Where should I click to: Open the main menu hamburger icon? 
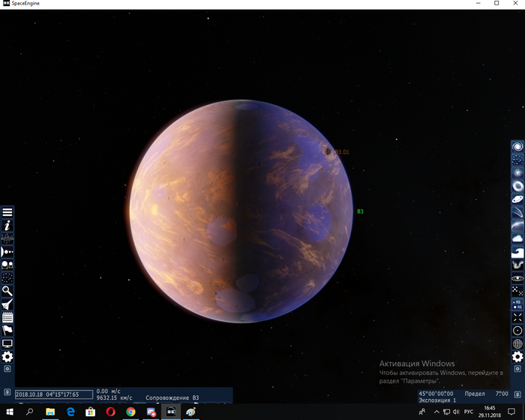coord(7,212)
